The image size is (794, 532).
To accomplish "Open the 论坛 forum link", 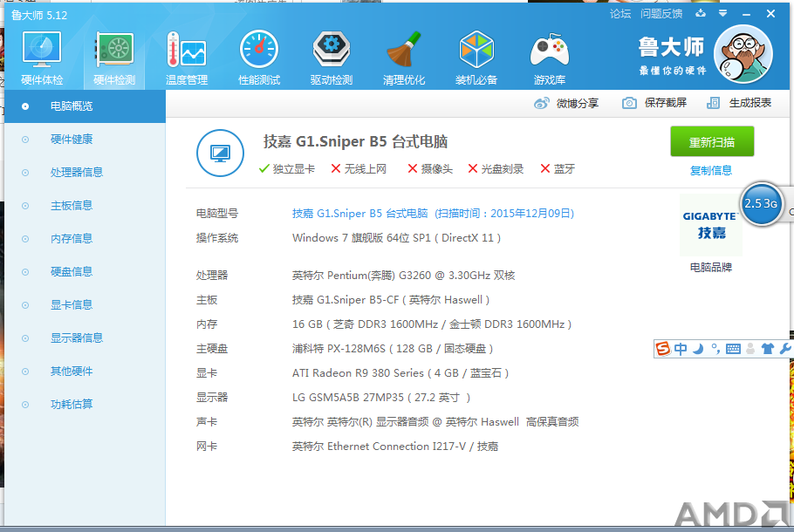I will click(x=620, y=14).
